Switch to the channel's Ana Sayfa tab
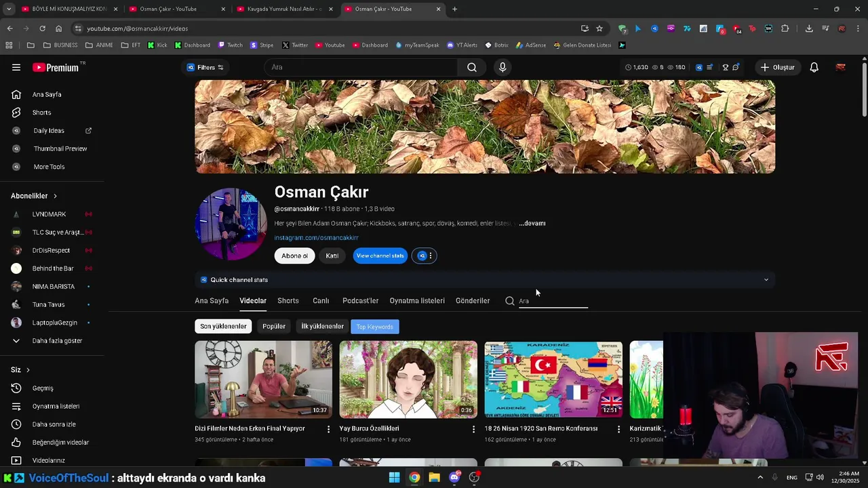The height and width of the screenshot is (488, 868). (212, 301)
